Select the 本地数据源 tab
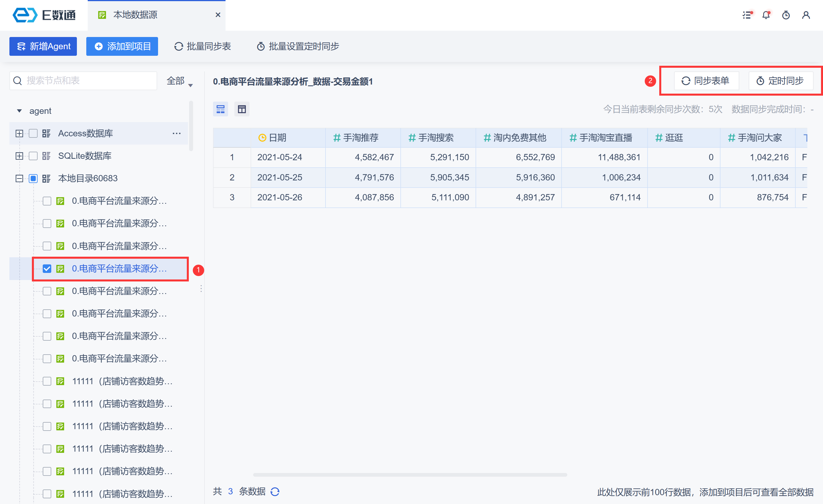The height and width of the screenshot is (504, 823). 135,15
